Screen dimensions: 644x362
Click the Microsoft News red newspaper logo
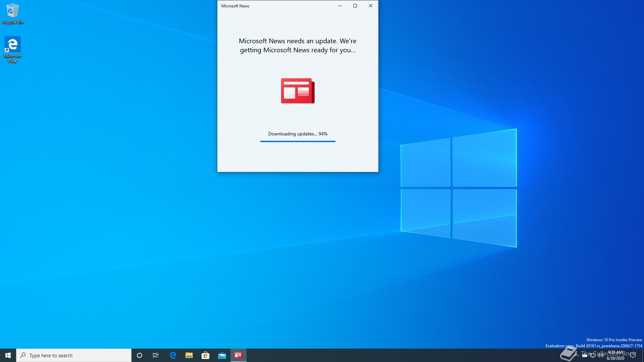[x=298, y=91]
